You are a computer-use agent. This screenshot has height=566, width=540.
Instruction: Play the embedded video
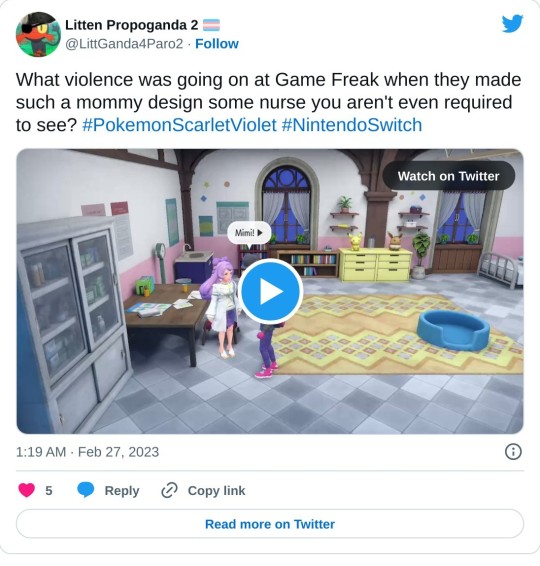pyautogui.click(x=270, y=291)
